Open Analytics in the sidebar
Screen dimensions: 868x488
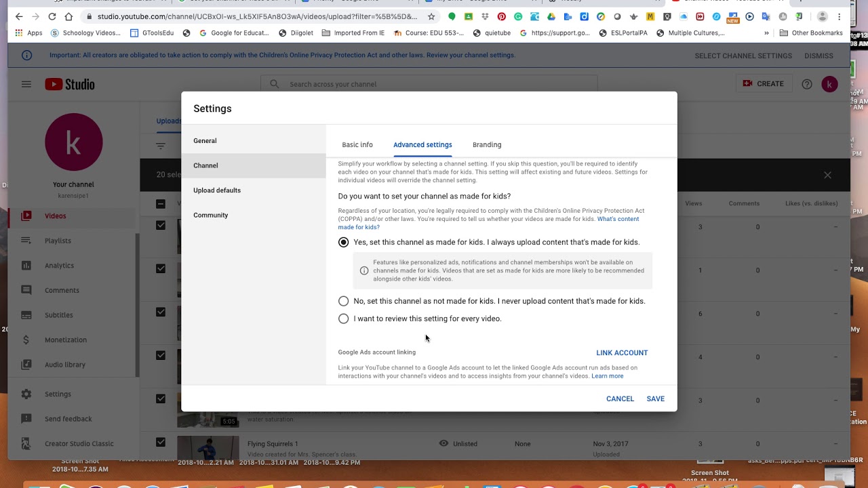[59, 266]
